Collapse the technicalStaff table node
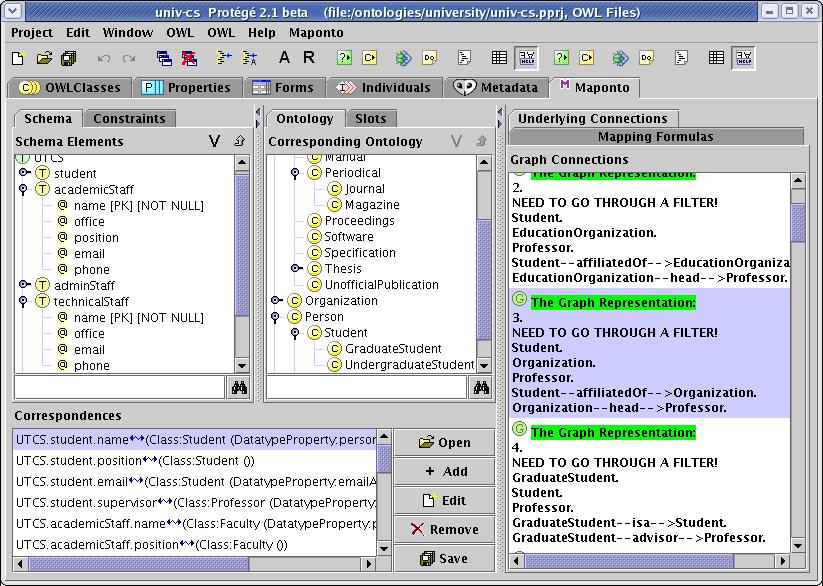The image size is (823, 586). click(23, 301)
